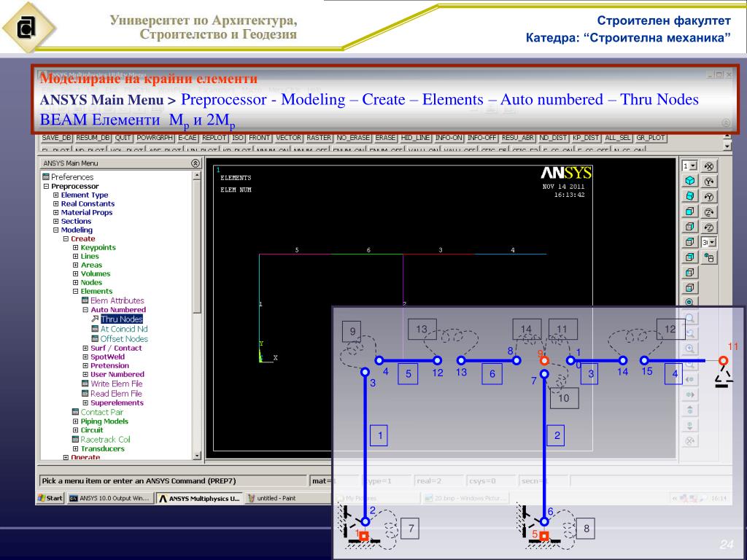
Task: Rotate model about negative Z axis
Action: pos(709,227)
